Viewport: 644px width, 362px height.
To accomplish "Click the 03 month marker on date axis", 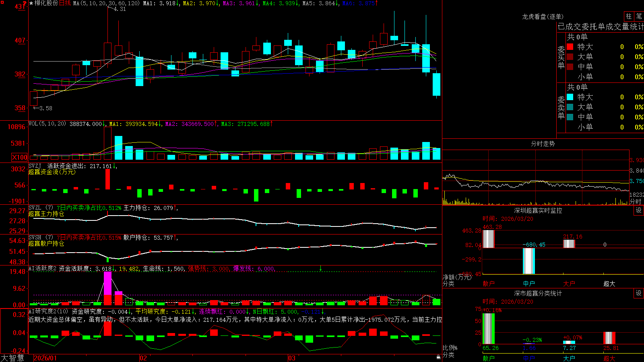I will coord(292,358).
